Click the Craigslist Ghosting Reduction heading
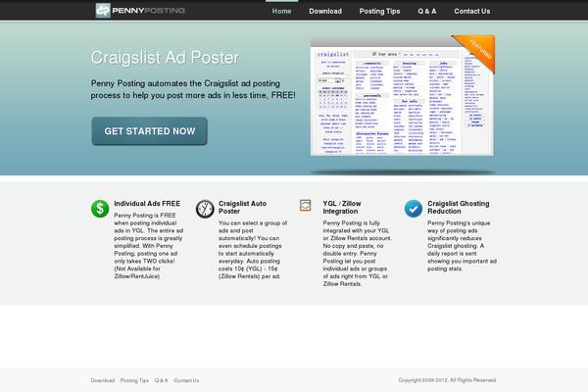Viewport: 588px width, 392px height. 459,207
